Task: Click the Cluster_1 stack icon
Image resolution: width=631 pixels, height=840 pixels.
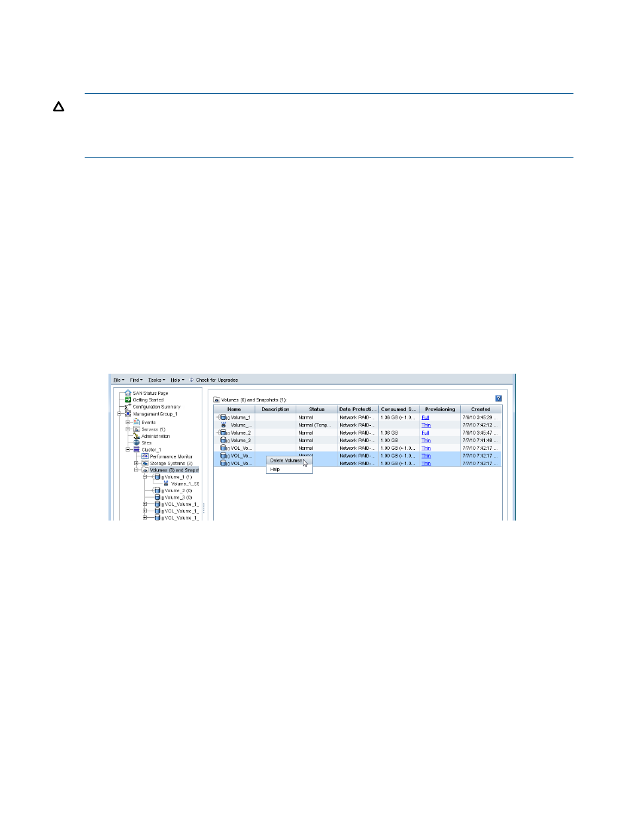Action: [136, 450]
